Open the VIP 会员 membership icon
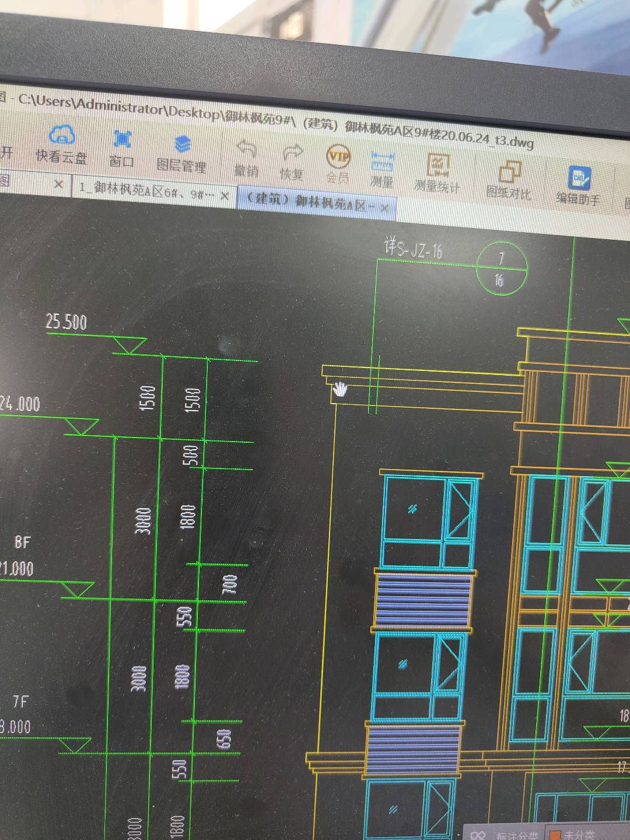630x840 pixels. pyautogui.click(x=338, y=164)
